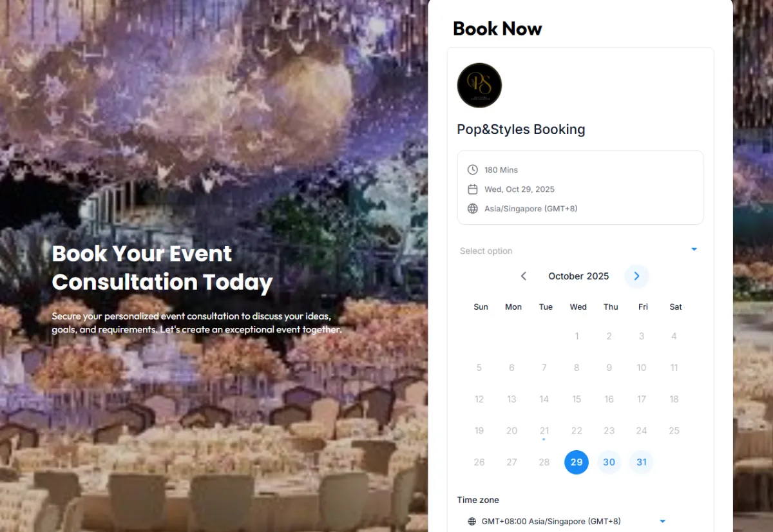Click the globe icon beside Asia/Singapore summary
This screenshot has height=532, width=773.
(x=473, y=209)
